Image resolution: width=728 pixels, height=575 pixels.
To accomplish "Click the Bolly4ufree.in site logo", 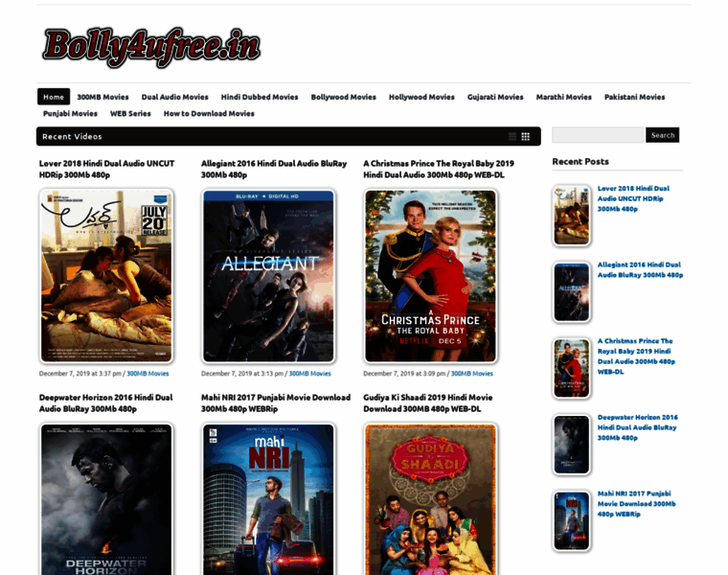I will 151,47.
